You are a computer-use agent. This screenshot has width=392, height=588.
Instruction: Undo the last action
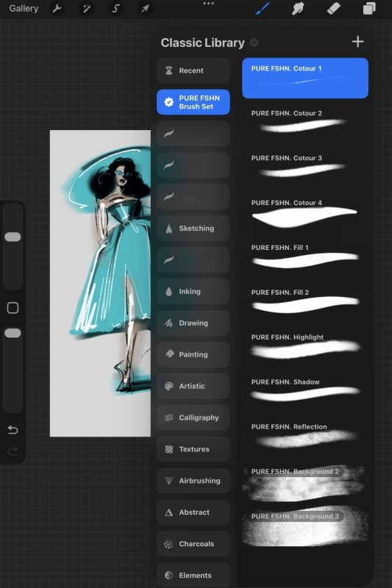[x=13, y=429]
